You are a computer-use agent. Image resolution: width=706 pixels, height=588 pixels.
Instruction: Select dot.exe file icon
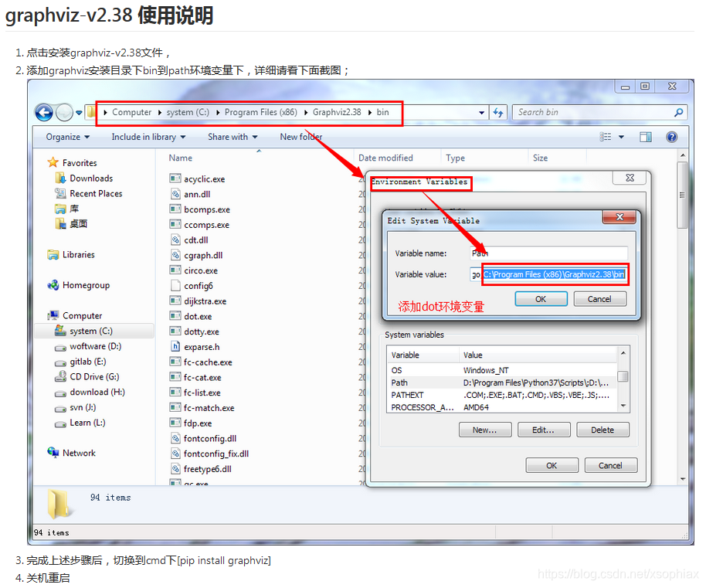coord(175,316)
